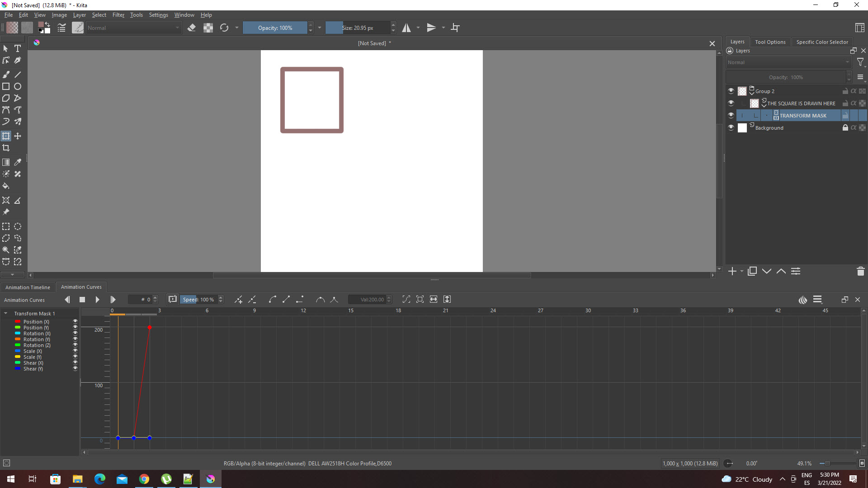Select the Ellipse tool
Screen dimensions: 868x488
[18, 86]
